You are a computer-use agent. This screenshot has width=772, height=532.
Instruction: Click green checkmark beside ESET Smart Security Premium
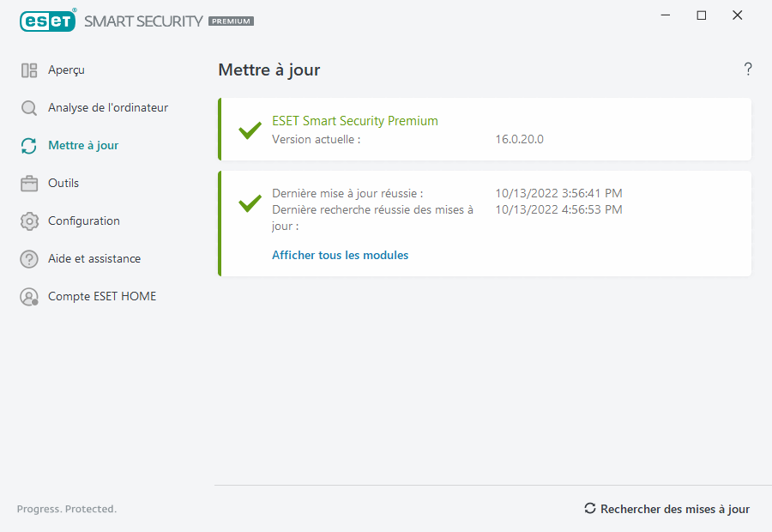250,130
